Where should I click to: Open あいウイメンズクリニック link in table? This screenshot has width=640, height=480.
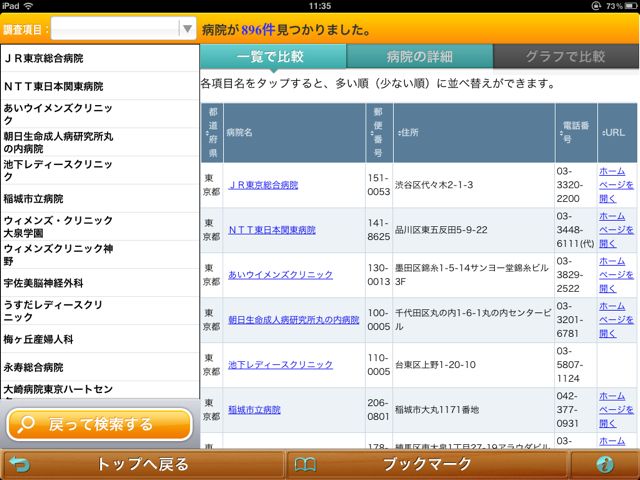[x=280, y=275]
